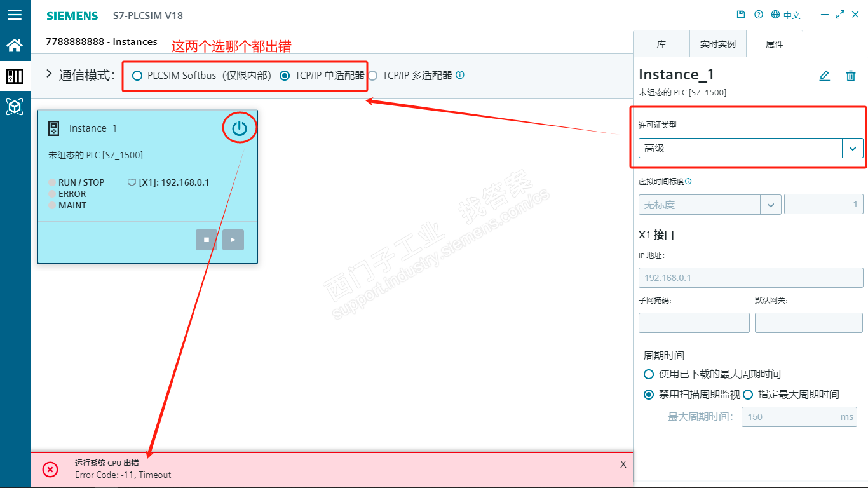The width and height of the screenshot is (868, 488).
Task: Run the Instance_1 CPU
Action: click(x=233, y=240)
